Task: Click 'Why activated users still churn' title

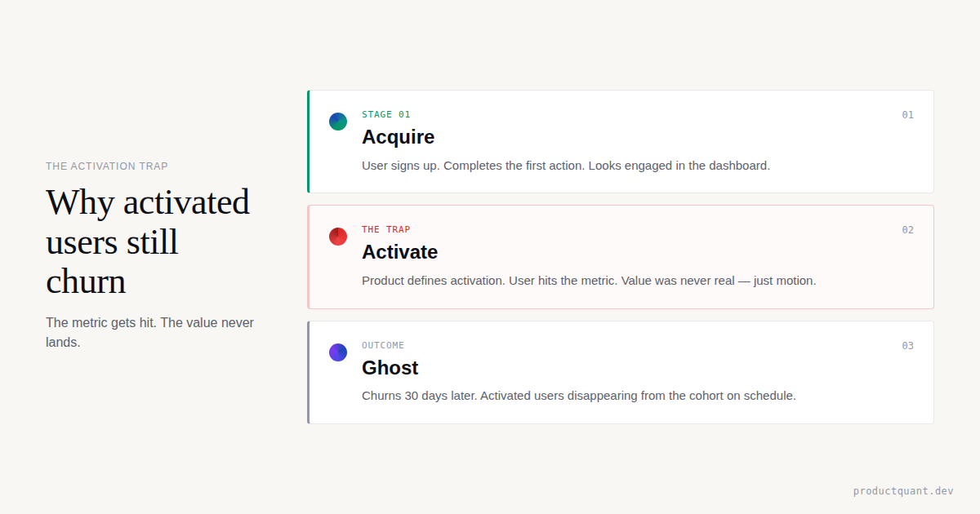Action: 148,241
